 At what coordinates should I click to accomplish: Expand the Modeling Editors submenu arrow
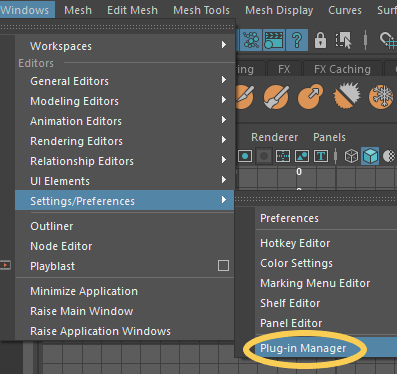click(224, 100)
